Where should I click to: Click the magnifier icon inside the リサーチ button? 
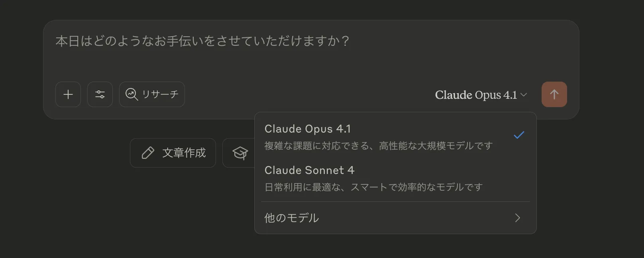click(131, 94)
